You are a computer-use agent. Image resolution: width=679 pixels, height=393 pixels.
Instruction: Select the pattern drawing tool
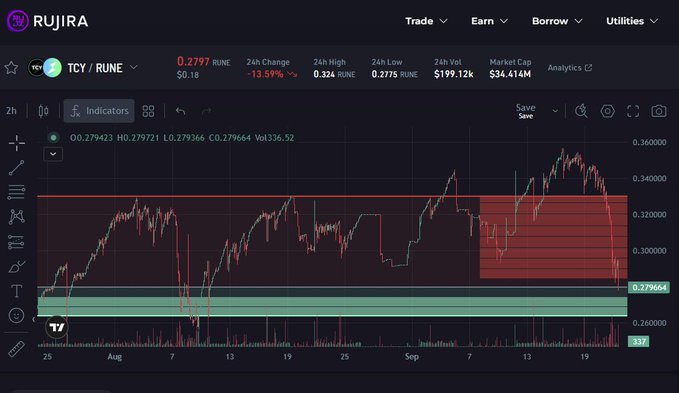[16, 216]
